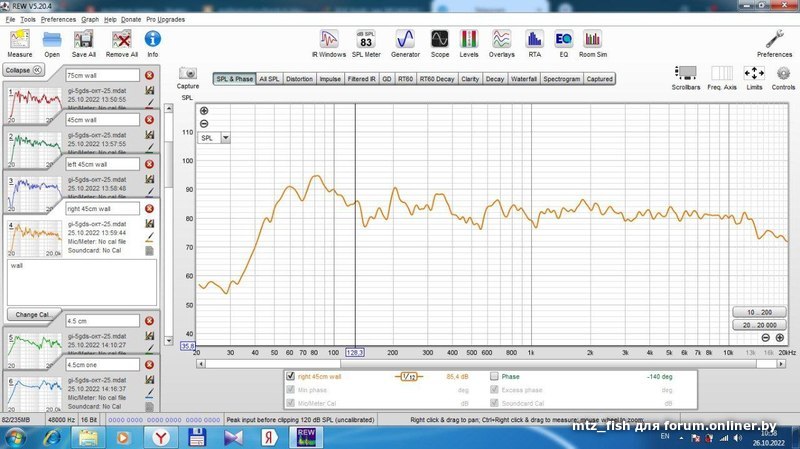Toggle the Phase trace checkbox
Image resolution: width=800 pixels, height=449 pixels.
click(494, 376)
